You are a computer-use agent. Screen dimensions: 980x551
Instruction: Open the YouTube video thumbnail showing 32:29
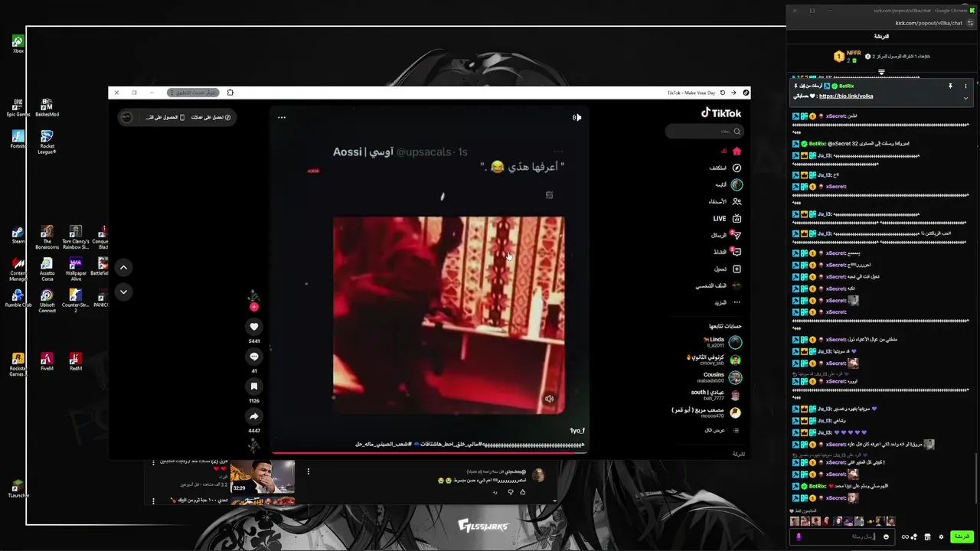pos(263,477)
